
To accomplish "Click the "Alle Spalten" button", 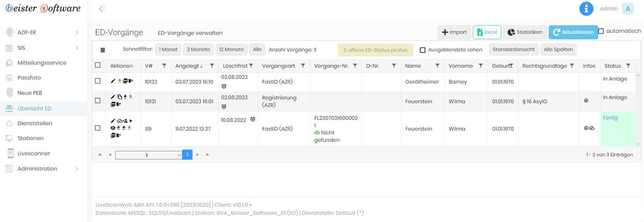I will coord(558,50).
